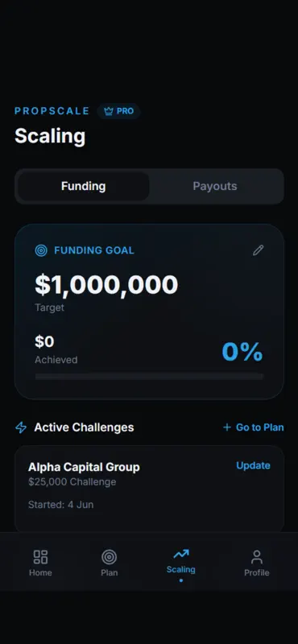The height and width of the screenshot is (644, 298).
Task: Click the funding goal progress bar
Action: click(149, 377)
